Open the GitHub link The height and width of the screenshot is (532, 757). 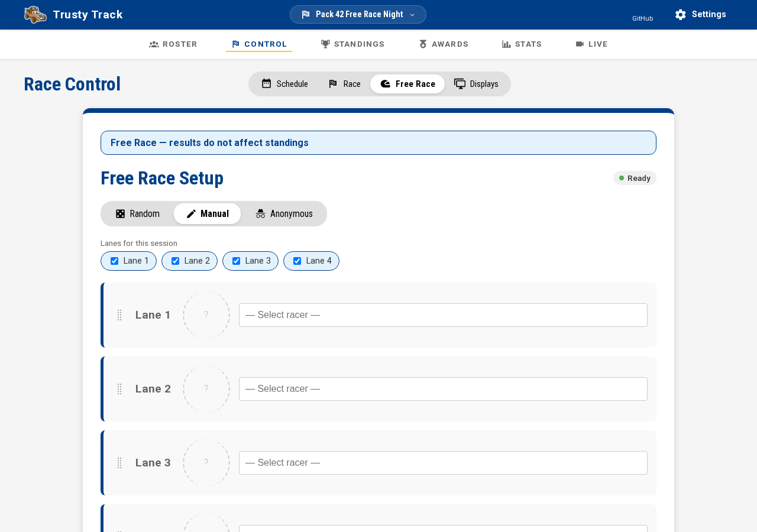coord(643,18)
